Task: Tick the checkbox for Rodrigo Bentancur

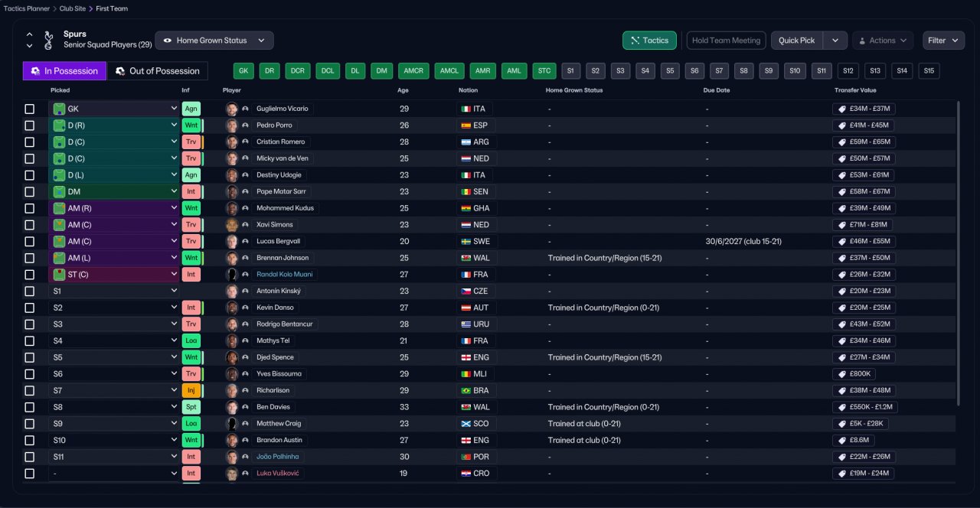Action: click(30, 324)
